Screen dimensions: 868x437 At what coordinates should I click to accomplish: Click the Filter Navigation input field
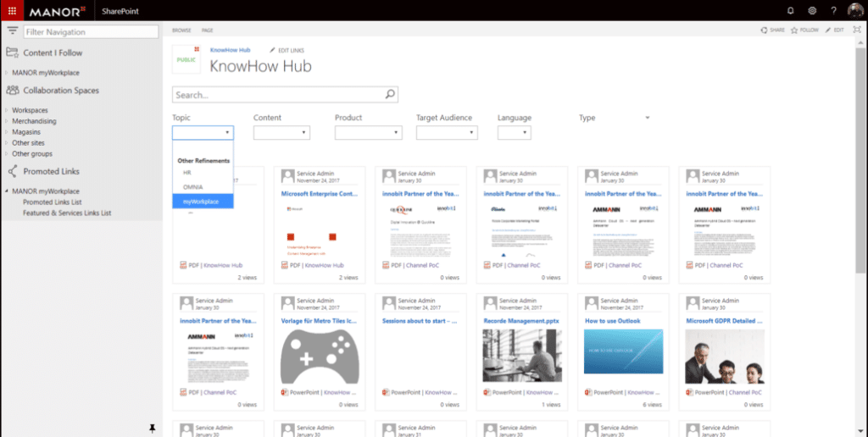coord(91,32)
